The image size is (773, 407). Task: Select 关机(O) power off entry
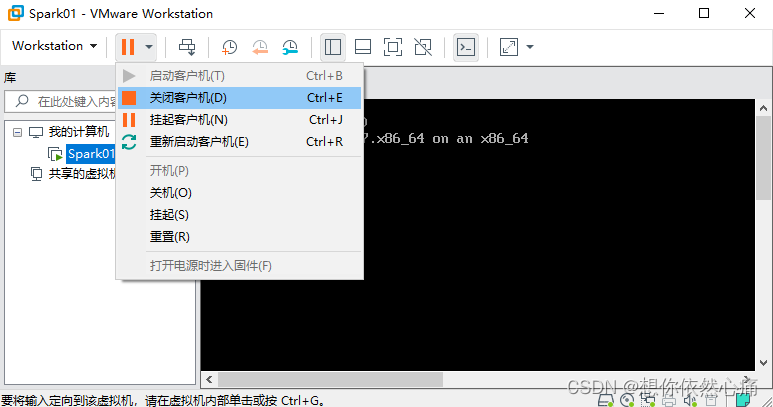(x=240, y=193)
